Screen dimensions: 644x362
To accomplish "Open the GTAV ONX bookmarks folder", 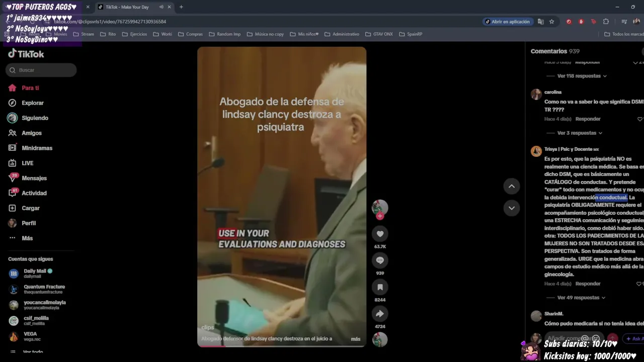I will [x=379, y=34].
